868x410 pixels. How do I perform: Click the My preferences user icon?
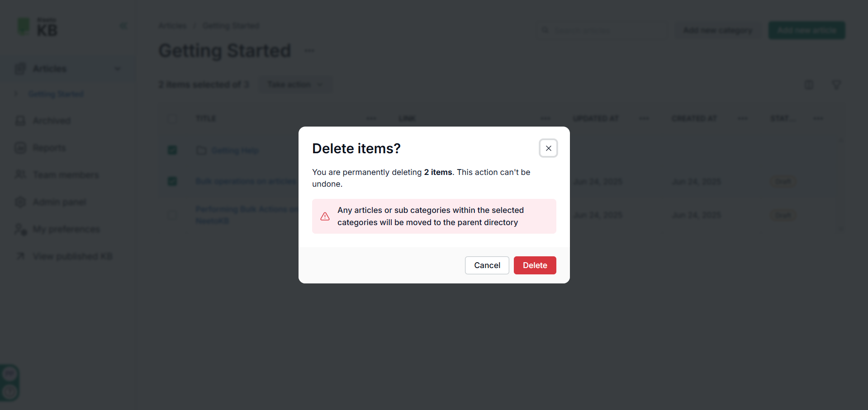[20, 229]
